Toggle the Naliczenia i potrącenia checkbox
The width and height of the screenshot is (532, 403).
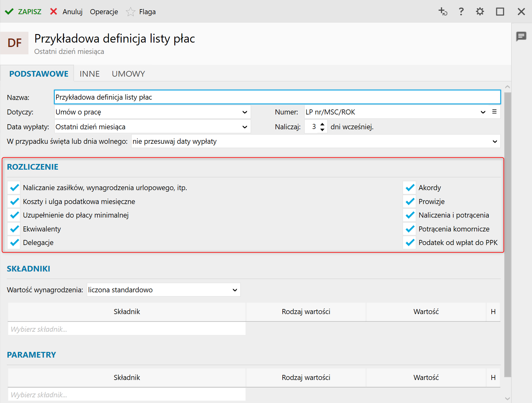tap(410, 215)
